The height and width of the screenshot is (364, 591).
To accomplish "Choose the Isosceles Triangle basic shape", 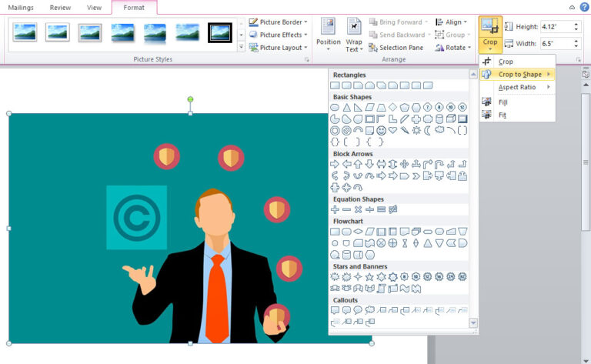I will point(346,108).
